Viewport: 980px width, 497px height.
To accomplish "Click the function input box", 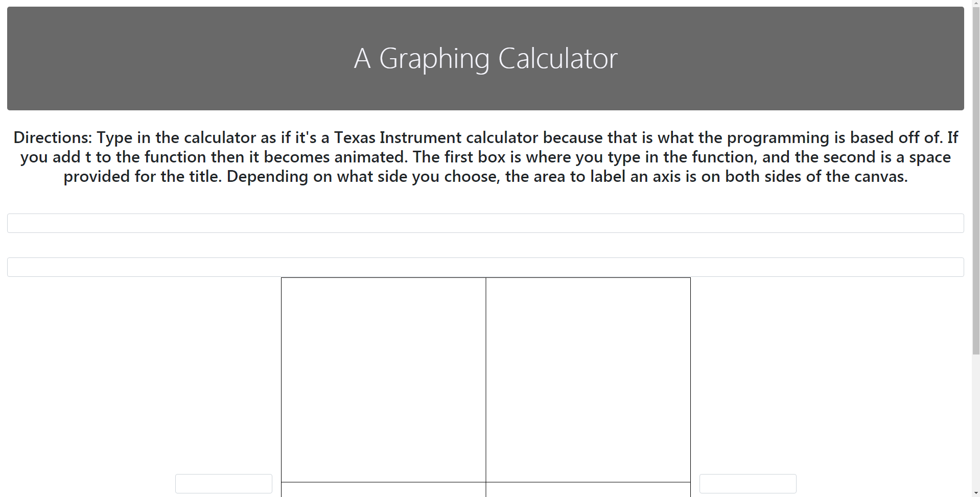I will [485, 223].
